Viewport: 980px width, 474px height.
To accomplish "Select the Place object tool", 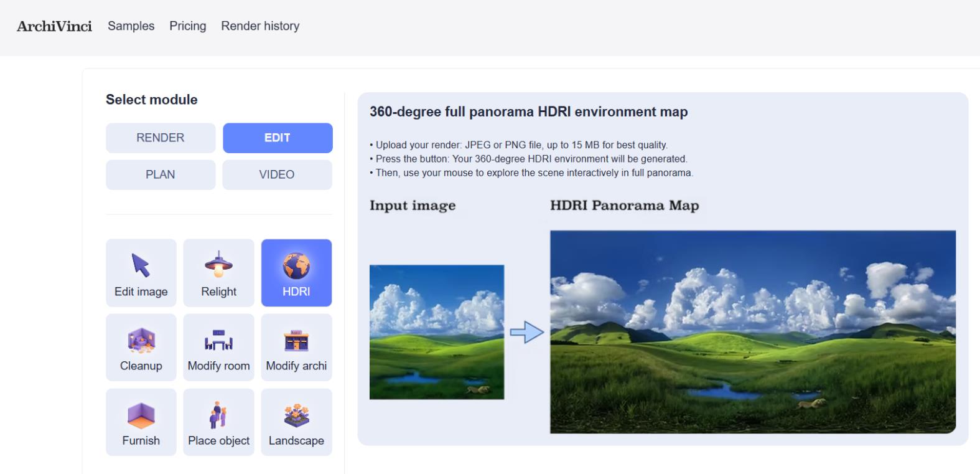I will click(218, 422).
